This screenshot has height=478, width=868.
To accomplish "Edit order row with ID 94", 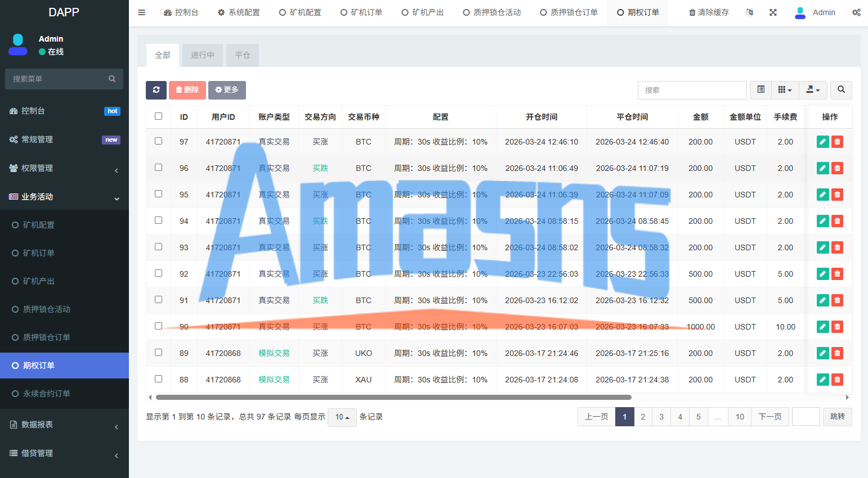I will click(823, 221).
